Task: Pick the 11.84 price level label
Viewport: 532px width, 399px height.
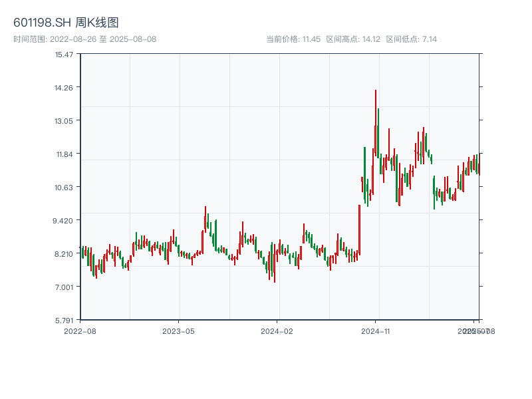Action: [64, 154]
